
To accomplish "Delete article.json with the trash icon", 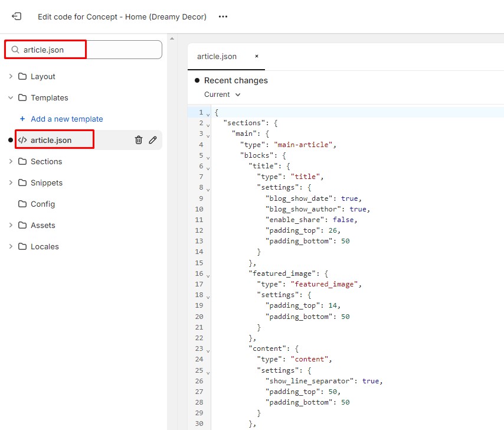I will click(x=139, y=140).
